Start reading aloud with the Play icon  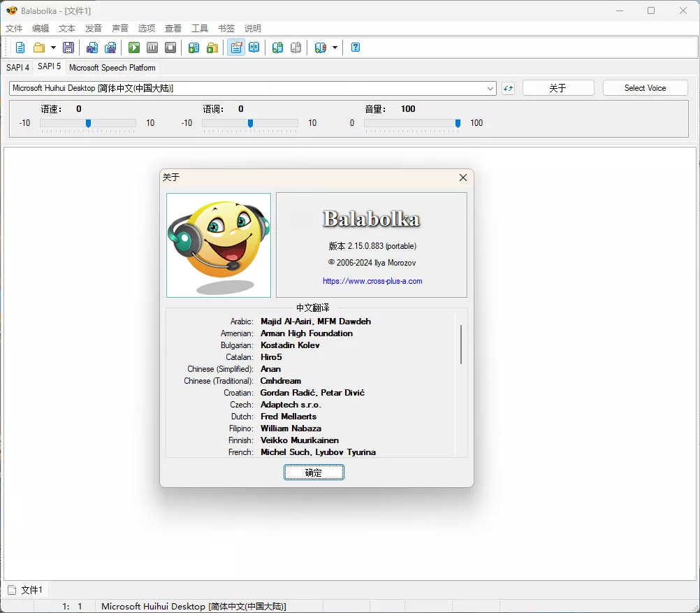pyautogui.click(x=133, y=47)
